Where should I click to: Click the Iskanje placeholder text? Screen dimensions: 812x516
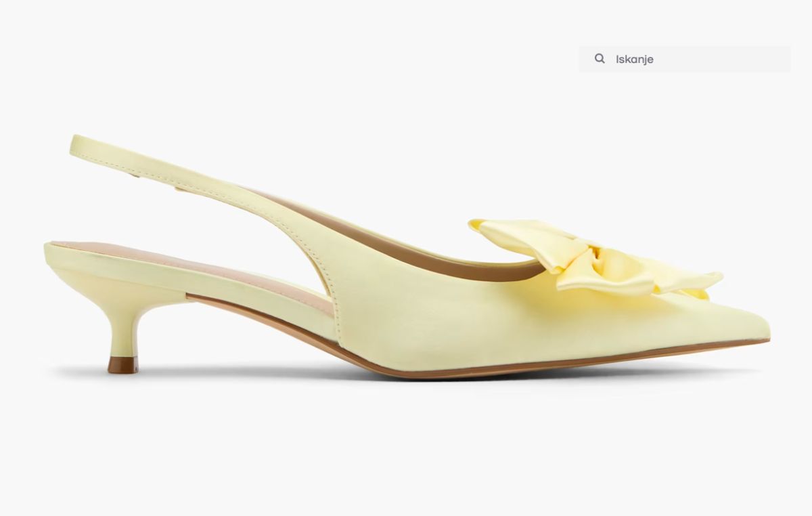[x=634, y=60]
